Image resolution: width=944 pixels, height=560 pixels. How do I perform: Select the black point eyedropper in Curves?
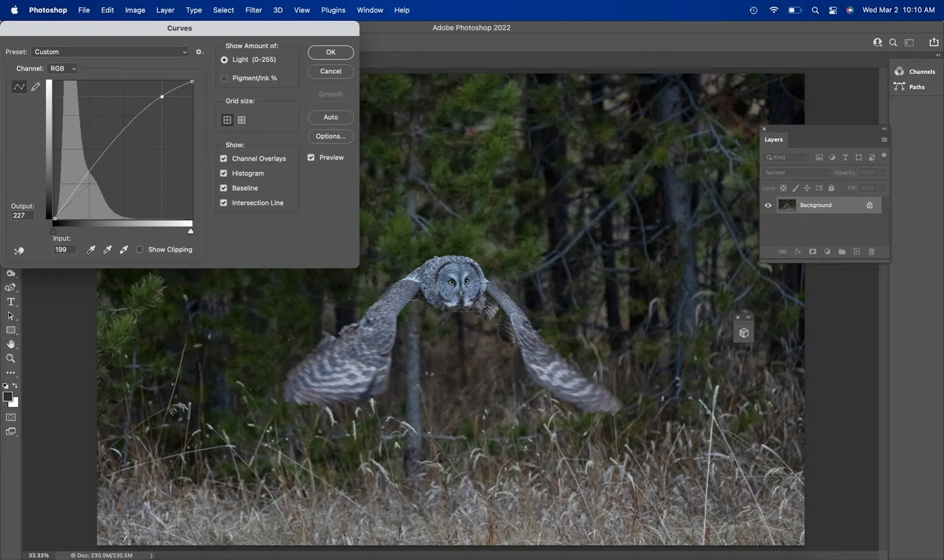click(91, 250)
